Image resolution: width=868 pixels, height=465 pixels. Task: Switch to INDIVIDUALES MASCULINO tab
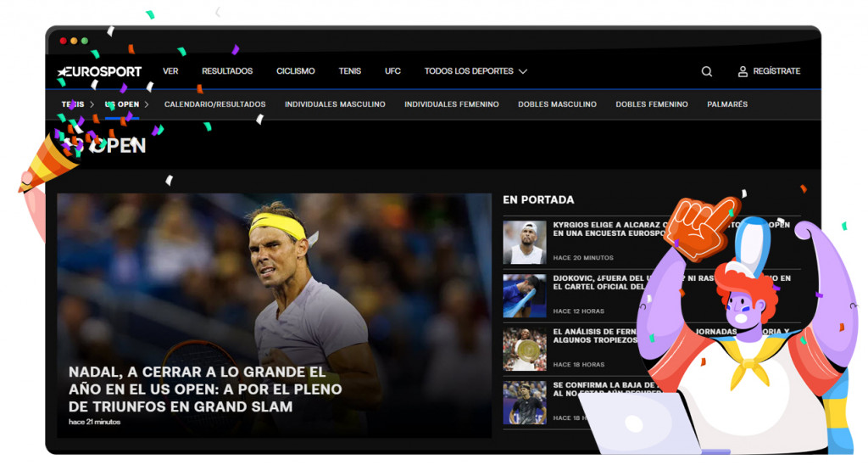pyautogui.click(x=335, y=104)
